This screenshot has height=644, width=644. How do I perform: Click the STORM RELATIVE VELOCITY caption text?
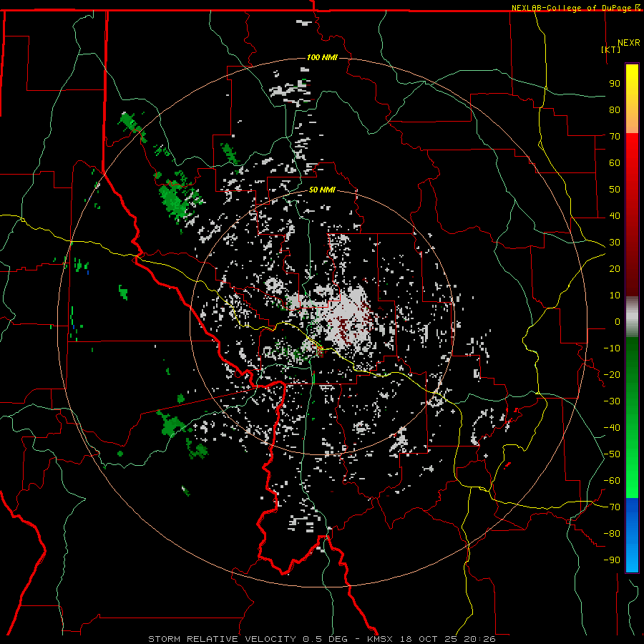coord(222,639)
